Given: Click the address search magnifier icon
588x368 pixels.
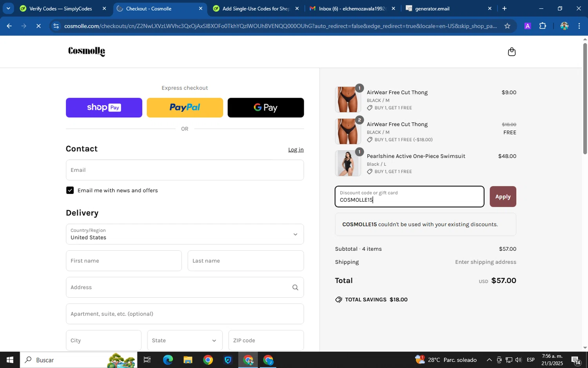Looking at the screenshot, I should tap(295, 288).
